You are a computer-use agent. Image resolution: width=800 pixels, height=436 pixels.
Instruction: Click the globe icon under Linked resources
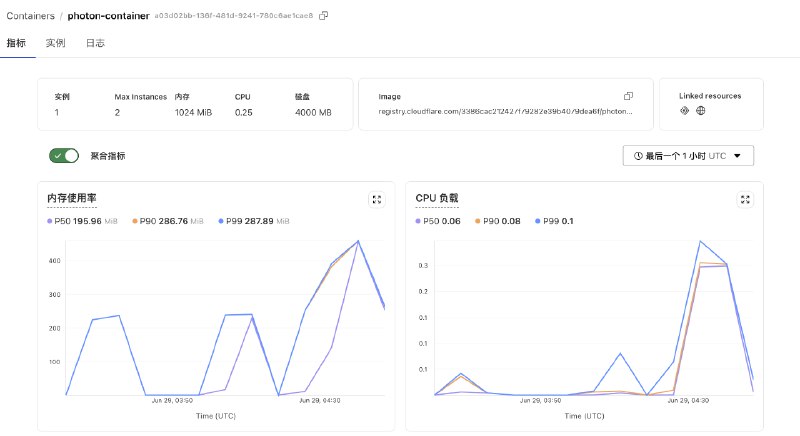tap(701, 111)
